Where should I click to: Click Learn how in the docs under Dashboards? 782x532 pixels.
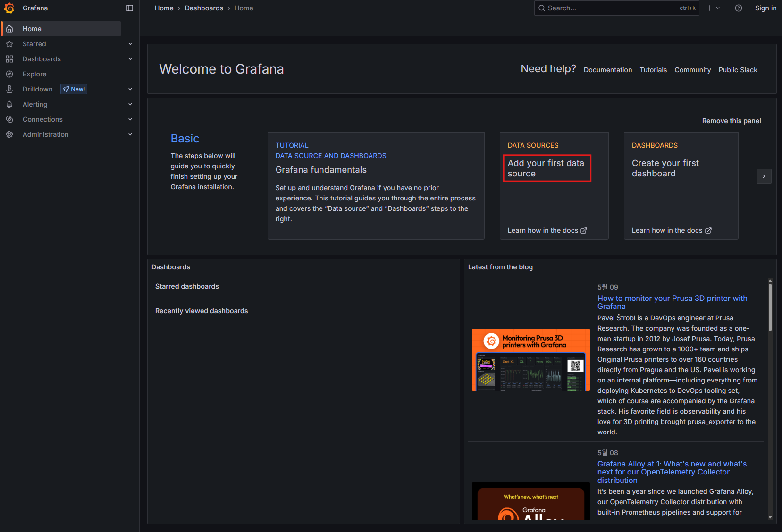(x=667, y=230)
